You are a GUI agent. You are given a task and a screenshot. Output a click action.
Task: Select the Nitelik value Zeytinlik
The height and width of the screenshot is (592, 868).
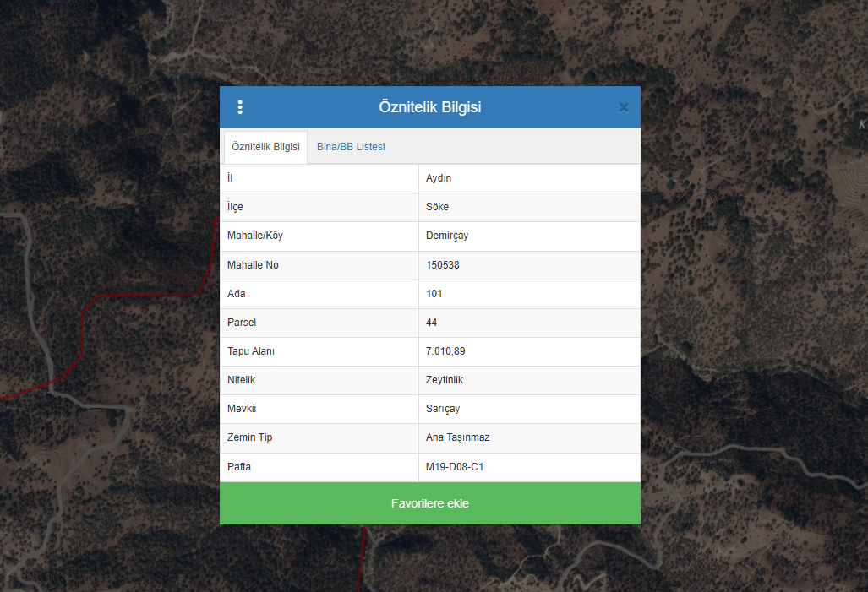[445, 380]
